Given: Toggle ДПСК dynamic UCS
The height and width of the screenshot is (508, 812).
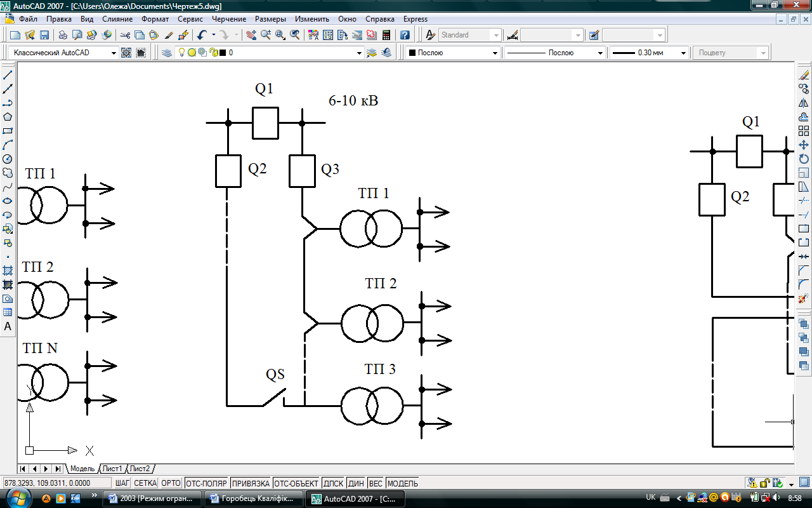Looking at the screenshot, I should 333,483.
